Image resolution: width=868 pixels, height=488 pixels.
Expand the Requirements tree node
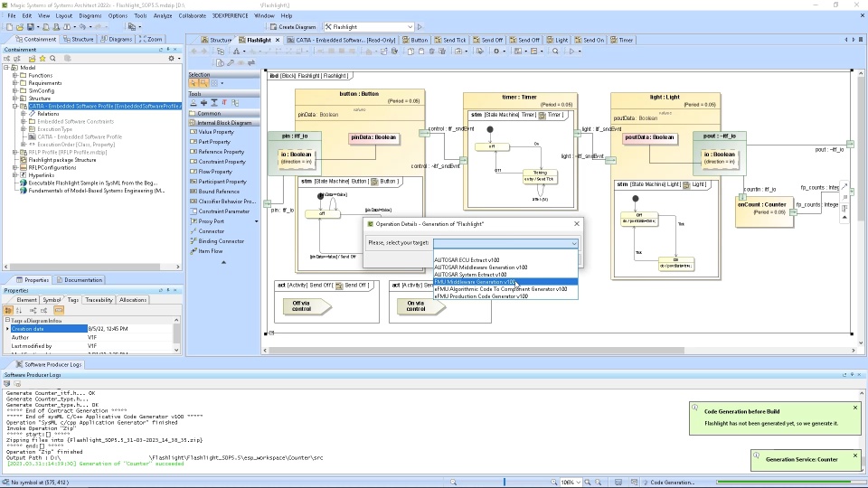[15, 83]
